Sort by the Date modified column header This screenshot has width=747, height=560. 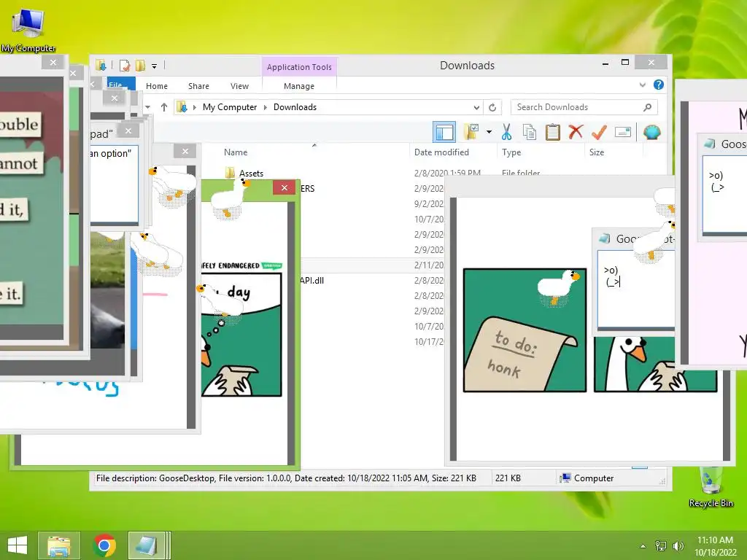pos(441,152)
